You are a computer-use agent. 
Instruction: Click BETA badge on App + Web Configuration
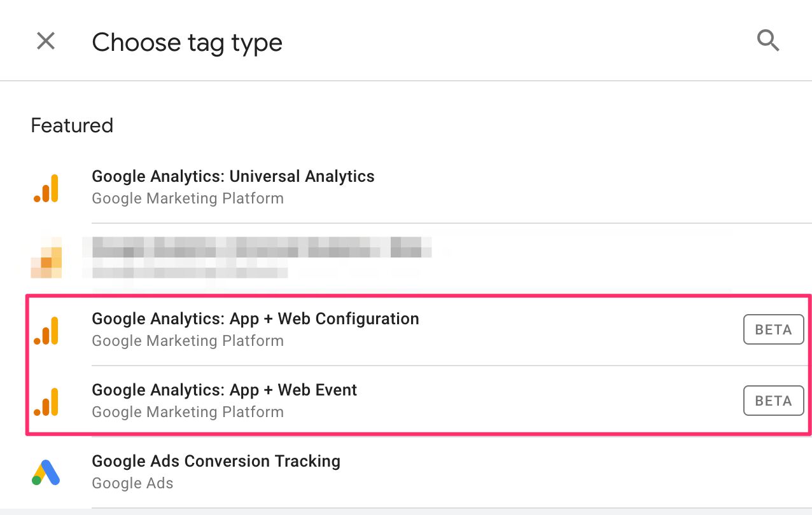[x=773, y=330]
